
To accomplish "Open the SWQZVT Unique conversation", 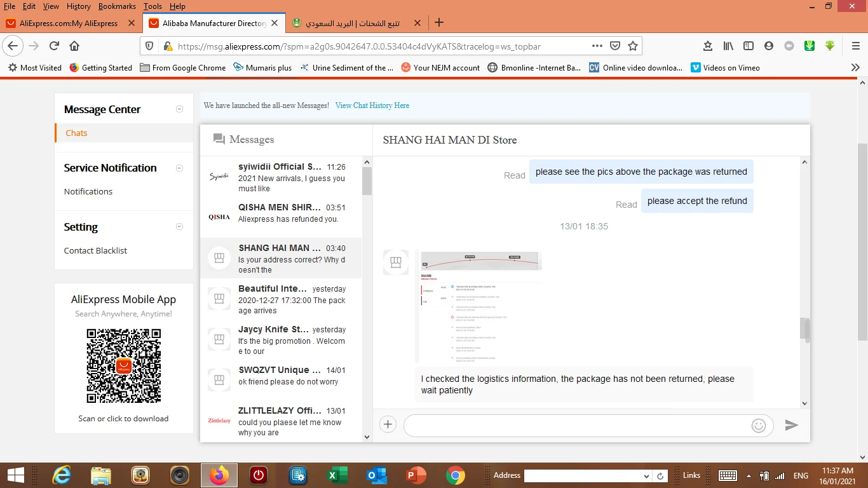I will [281, 381].
